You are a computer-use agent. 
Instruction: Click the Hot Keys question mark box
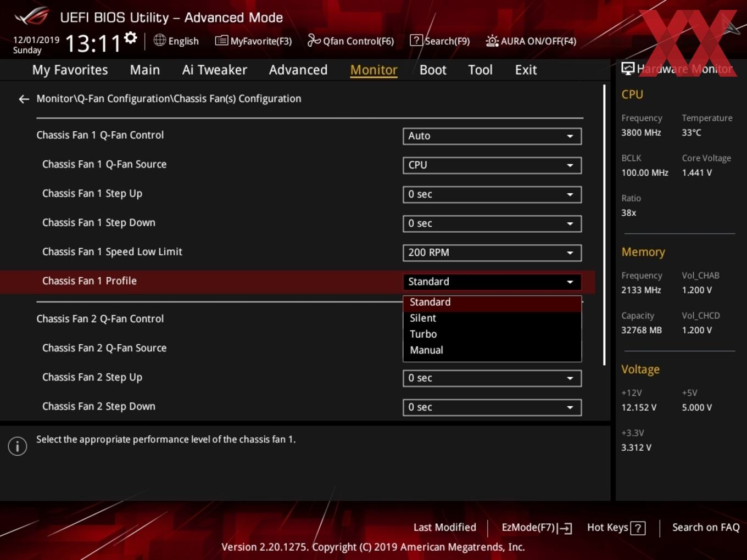[638, 528]
